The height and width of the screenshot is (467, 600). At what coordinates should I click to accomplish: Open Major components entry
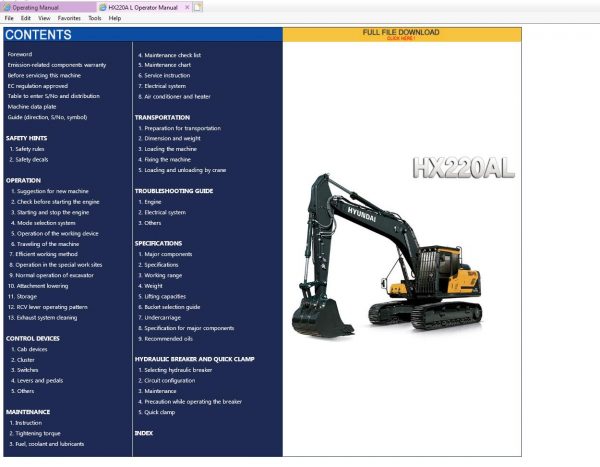165,254
